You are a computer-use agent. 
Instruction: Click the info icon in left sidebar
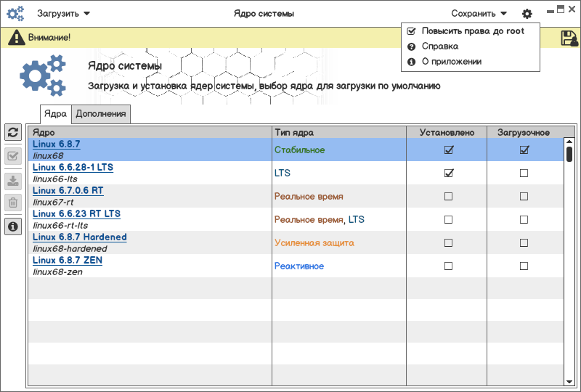tap(12, 227)
